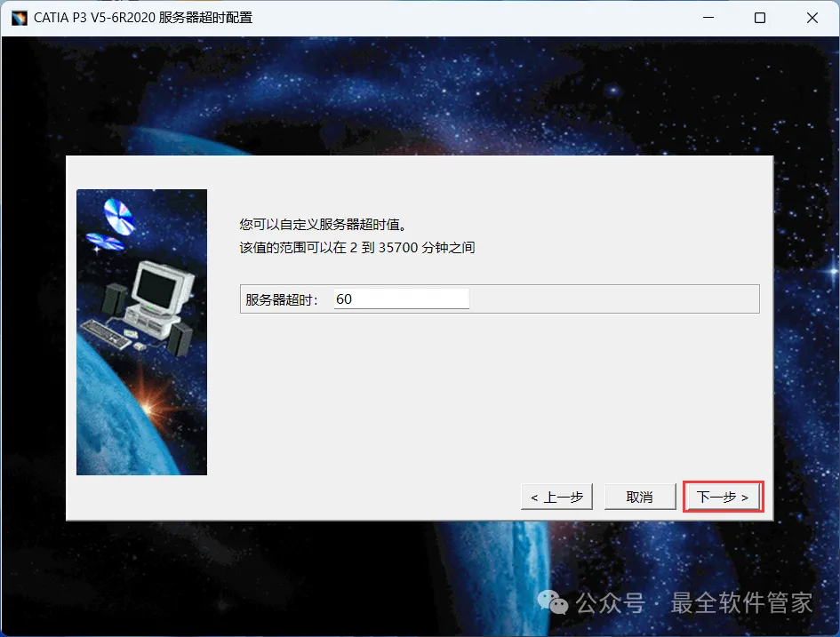Close the CATIA setup window

point(812,18)
